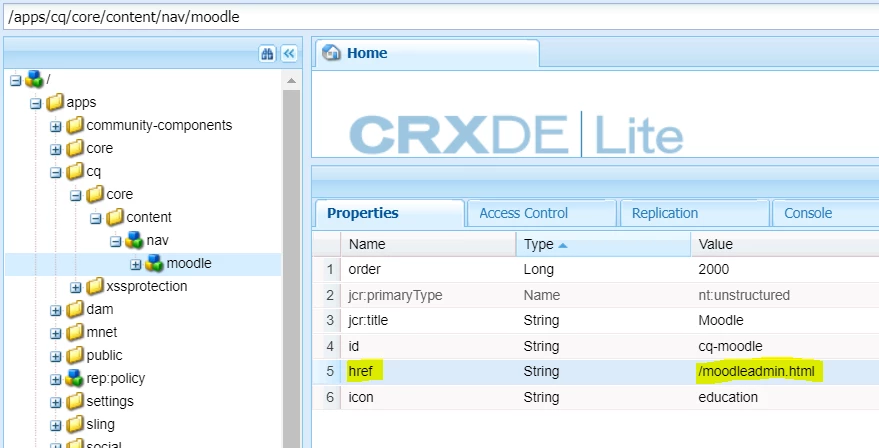Click the tree scrollbar up arrow

292,81
